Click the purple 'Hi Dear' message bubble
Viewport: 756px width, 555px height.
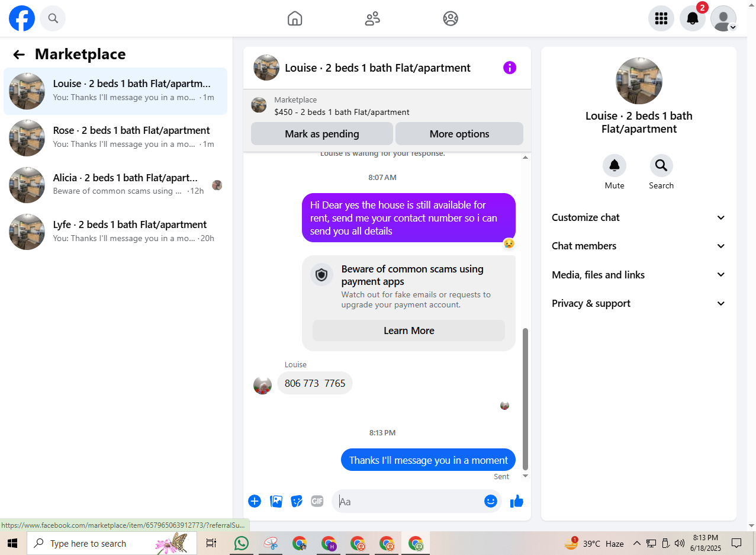click(x=408, y=218)
